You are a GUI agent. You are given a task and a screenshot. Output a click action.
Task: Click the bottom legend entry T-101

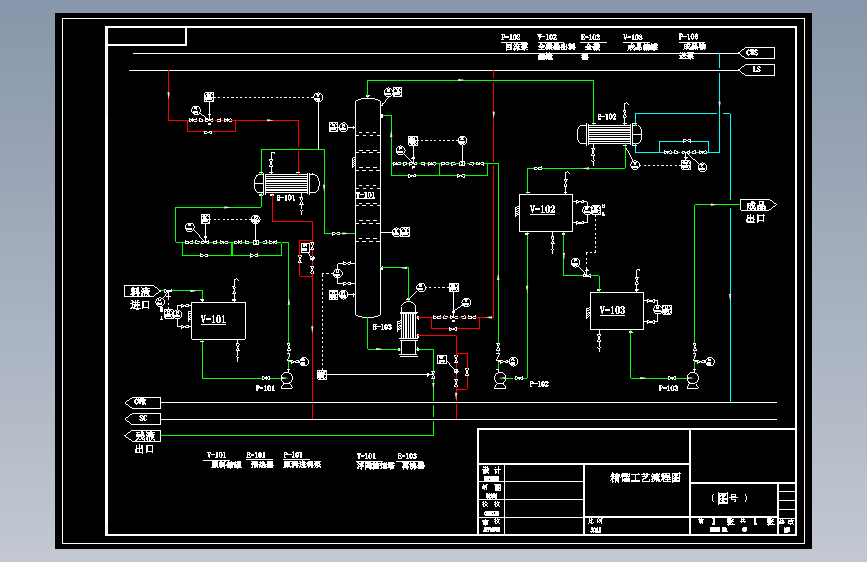pyautogui.click(x=375, y=461)
